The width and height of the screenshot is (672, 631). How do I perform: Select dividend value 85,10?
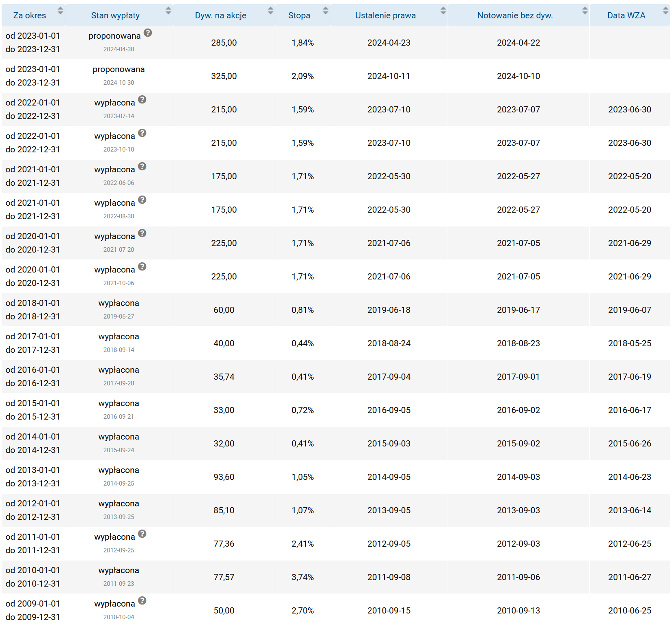pyautogui.click(x=224, y=510)
